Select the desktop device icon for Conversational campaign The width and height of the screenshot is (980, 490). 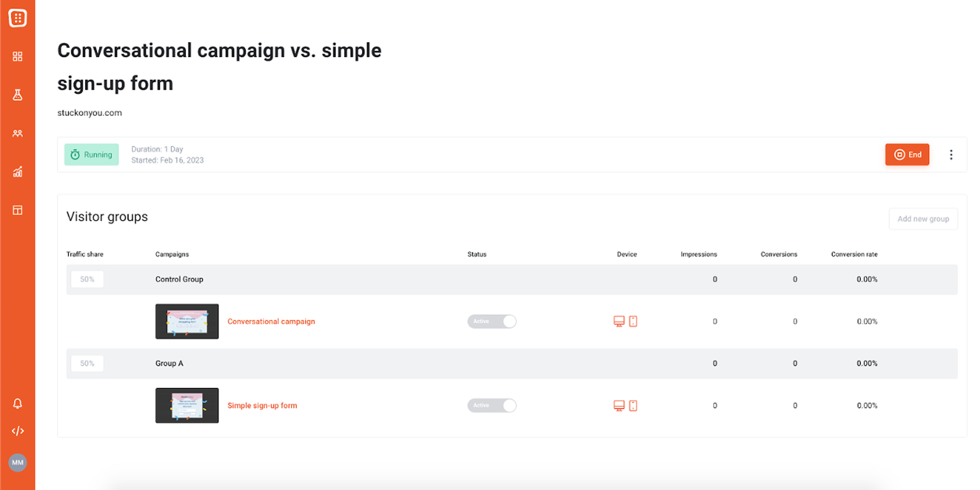pyautogui.click(x=619, y=322)
